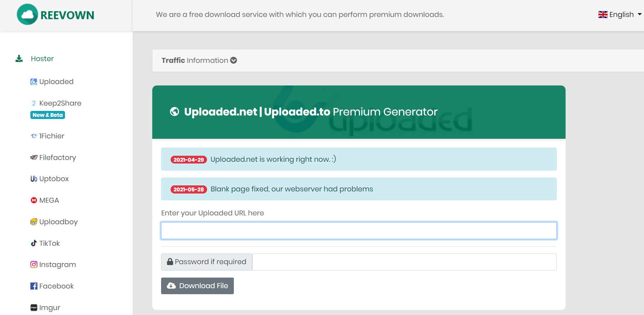The width and height of the screenshot is (644, 315).
Task: Click the Imgur icon in sidebar
Action: (34, 308)
